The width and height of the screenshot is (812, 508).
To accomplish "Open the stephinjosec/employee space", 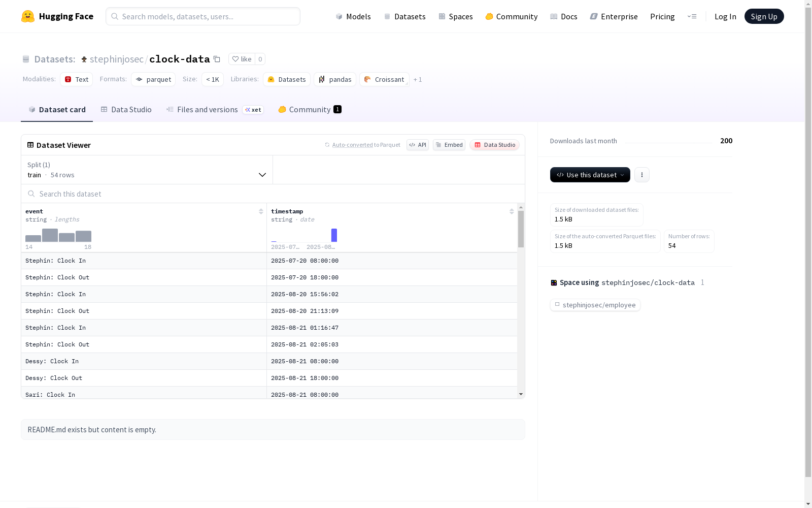I will [595, 305].
